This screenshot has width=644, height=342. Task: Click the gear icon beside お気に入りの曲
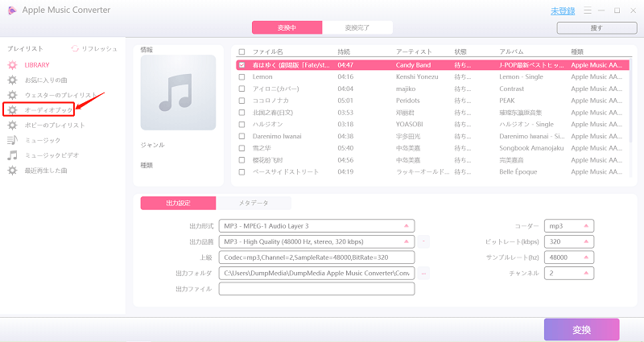[12, 80]
